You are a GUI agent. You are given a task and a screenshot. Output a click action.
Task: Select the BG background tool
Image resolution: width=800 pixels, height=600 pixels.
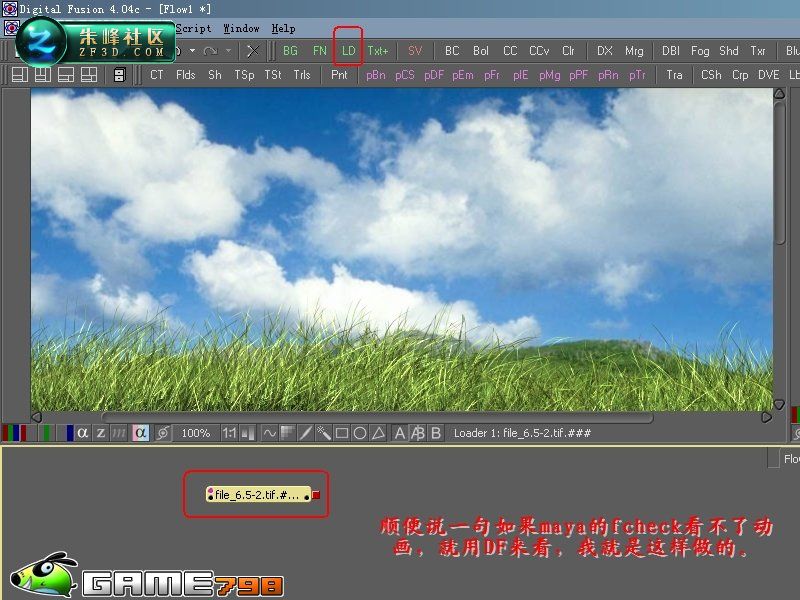(290, 51)
